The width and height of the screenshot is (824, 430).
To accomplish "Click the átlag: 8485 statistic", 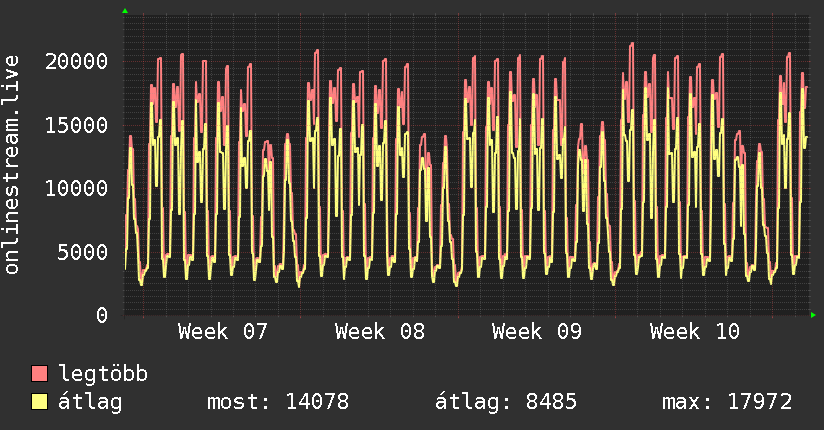I will [505, 402].
